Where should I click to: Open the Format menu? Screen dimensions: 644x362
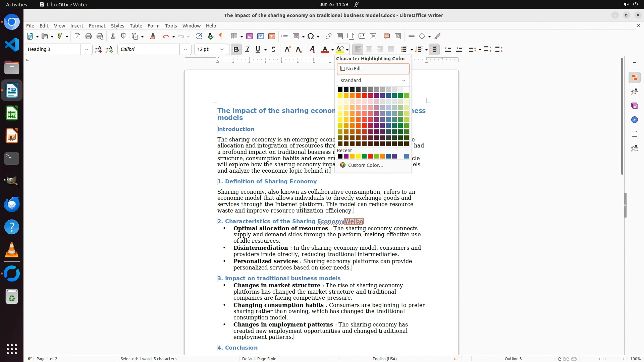(97, 26)
